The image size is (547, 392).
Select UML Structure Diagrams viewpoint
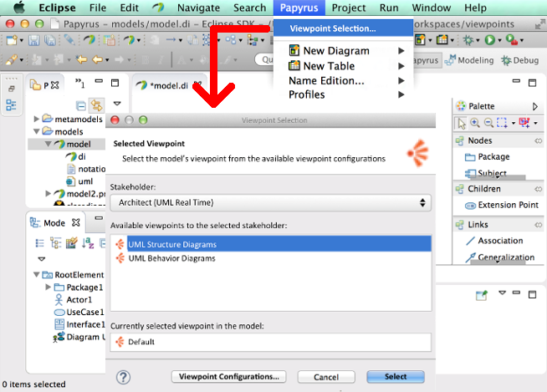[x=271, y=244]
